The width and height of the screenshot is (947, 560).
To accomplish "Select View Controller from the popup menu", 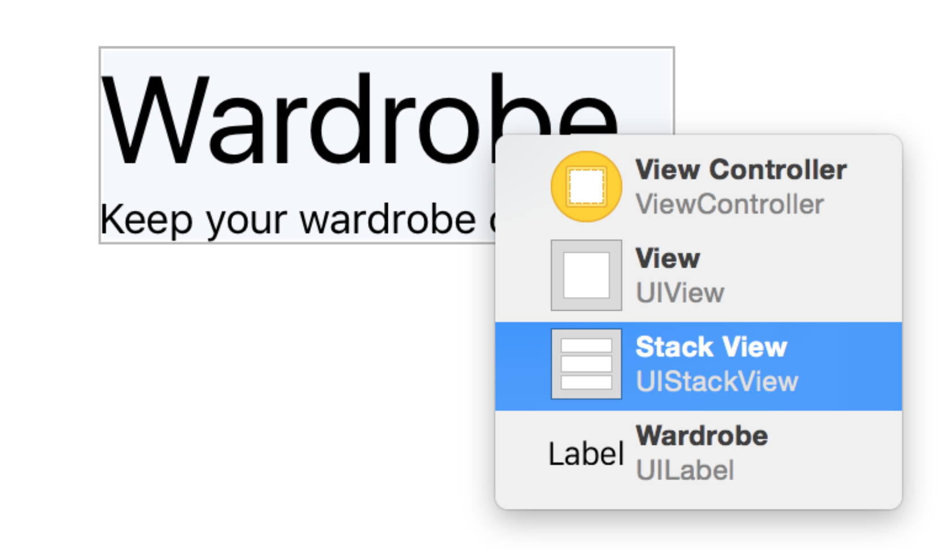I will pyautogui.click(x=699, y=186).
